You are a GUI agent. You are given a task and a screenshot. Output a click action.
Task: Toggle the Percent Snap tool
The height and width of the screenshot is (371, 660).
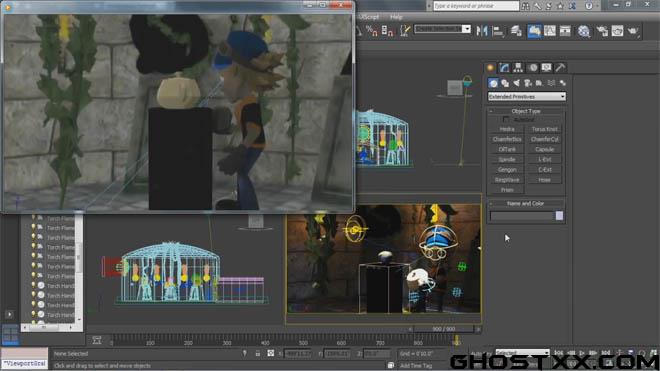pos(371,30)
